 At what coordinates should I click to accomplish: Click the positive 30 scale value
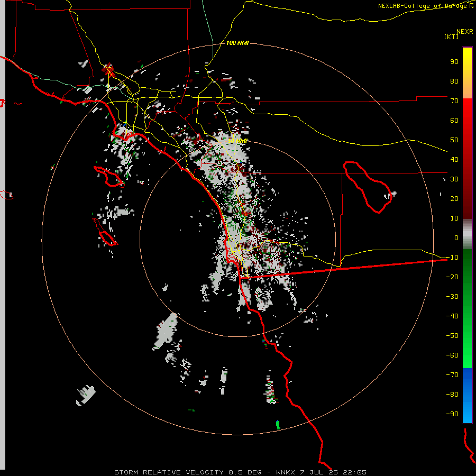click(454, 179)
